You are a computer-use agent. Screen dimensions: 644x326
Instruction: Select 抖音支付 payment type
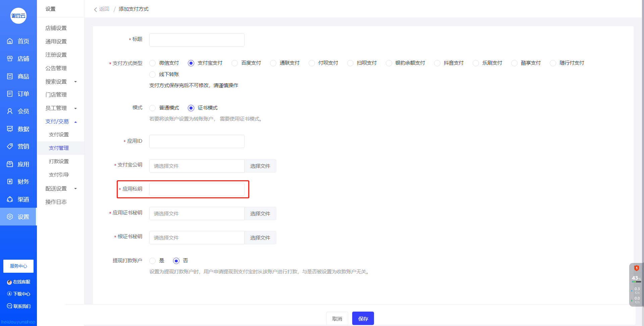437,63
